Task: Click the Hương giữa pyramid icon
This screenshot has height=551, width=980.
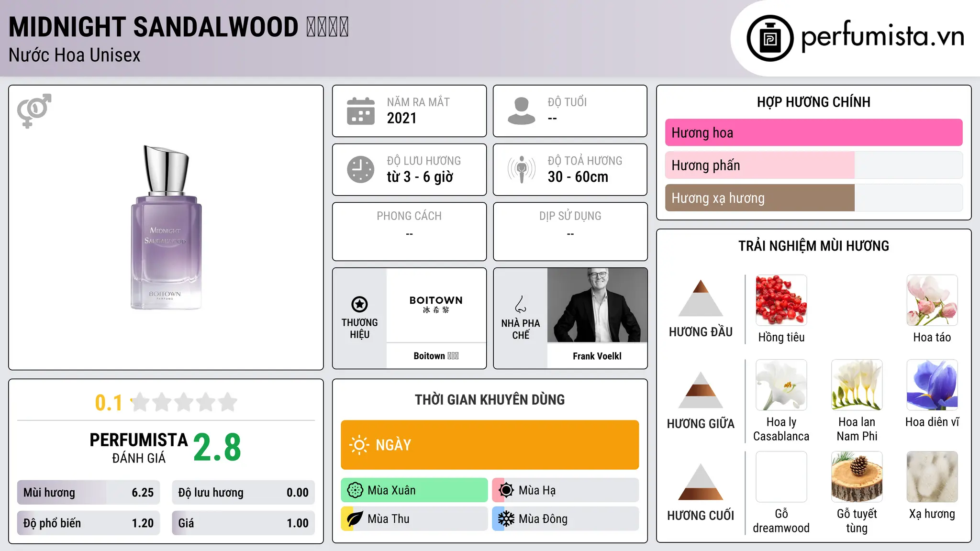Action: (x=701, y=390)
